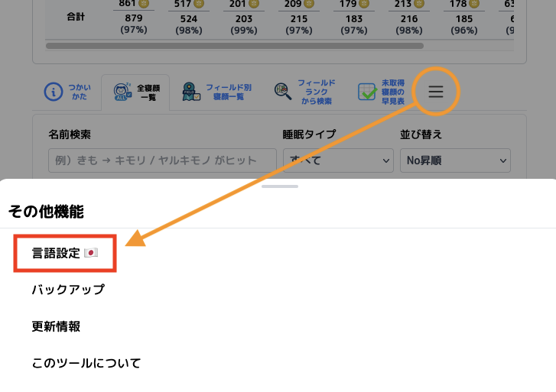Click the magnifier icon of フィールドランクから検索
This screenshot has height=392, width=556.
(283, 92)
